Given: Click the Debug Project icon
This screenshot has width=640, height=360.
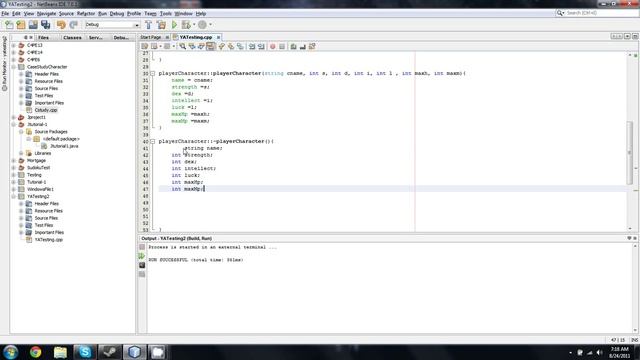Looking at the screenshot, I should coord(186,25).
